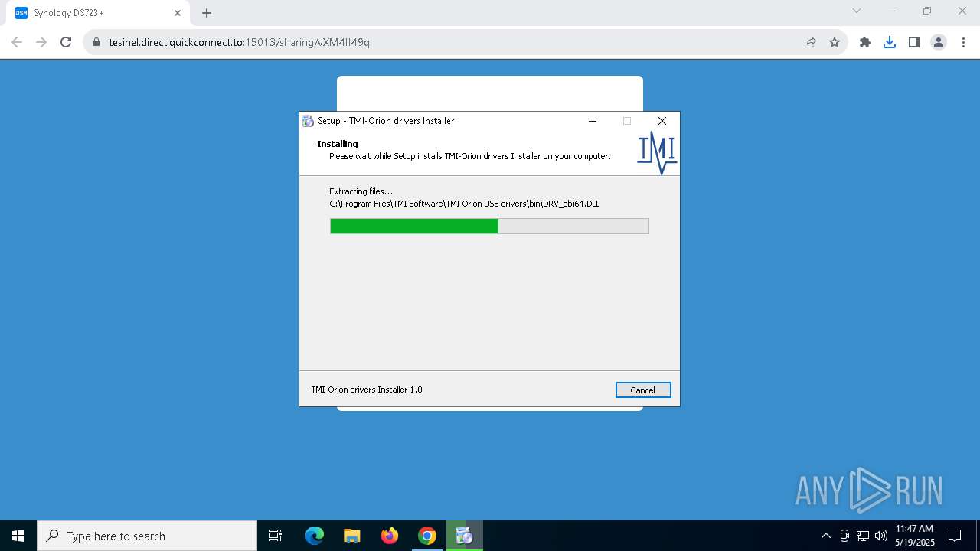Launch Microsoft Edge from taskbar
Viewport: 980px width, 551px height.
(x=315, y=536)
